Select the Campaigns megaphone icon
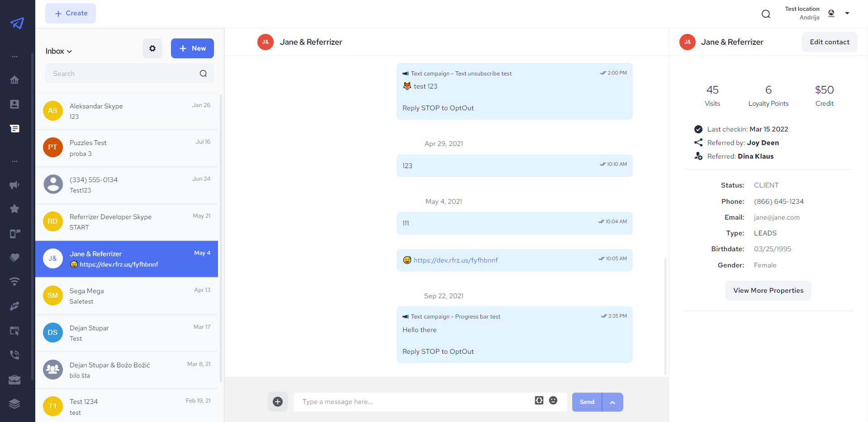The width and height of the screenshot is (868, 422). tap(14, 185)
